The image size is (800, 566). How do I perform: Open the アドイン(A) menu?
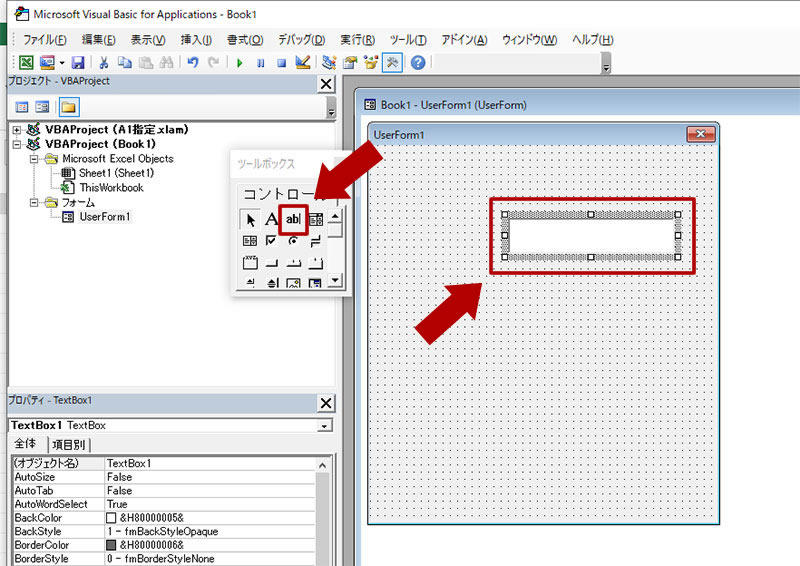(x=464, y=40)
